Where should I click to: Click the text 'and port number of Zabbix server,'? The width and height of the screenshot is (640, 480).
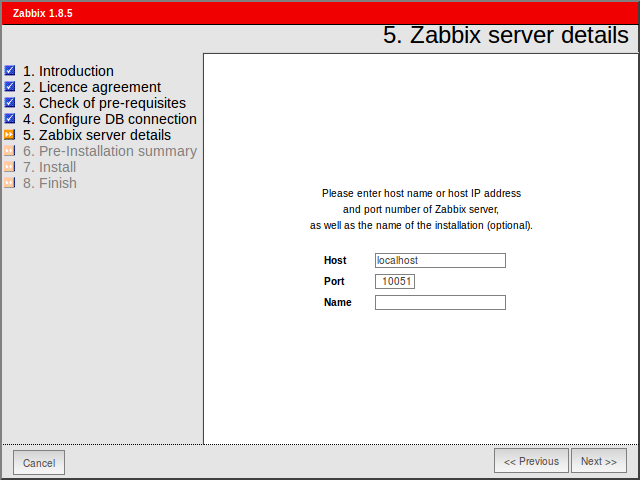pos(421,209)
